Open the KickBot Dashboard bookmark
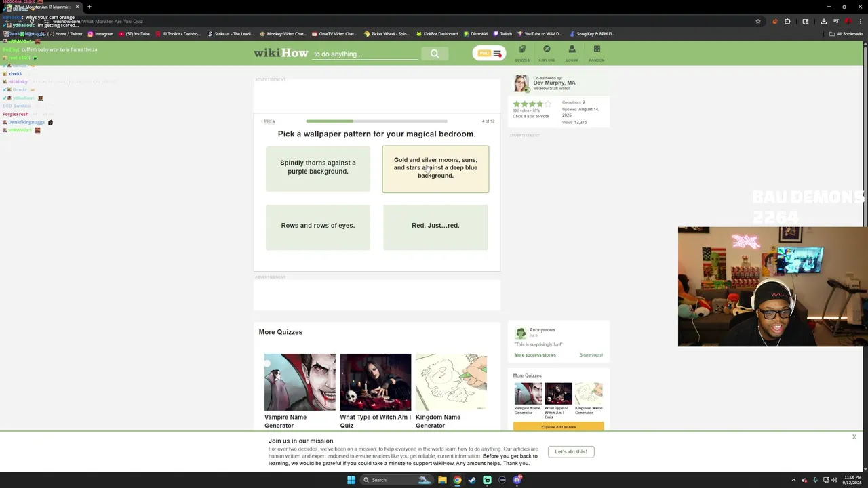Viewport: 868px width, 488px height. click(x=437, y=34)
